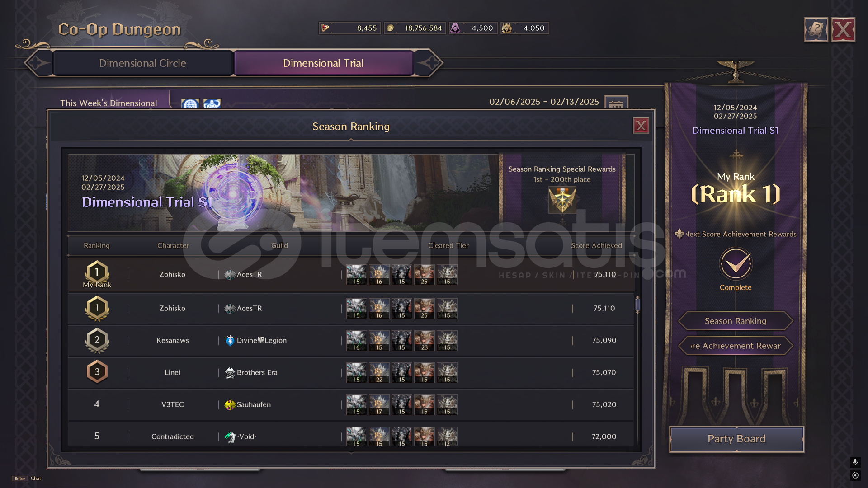Image resolution: width=868 pixels, height=488 pixels.
Task: Select the Dimensional Trial tab
Action: coord(323,63)
